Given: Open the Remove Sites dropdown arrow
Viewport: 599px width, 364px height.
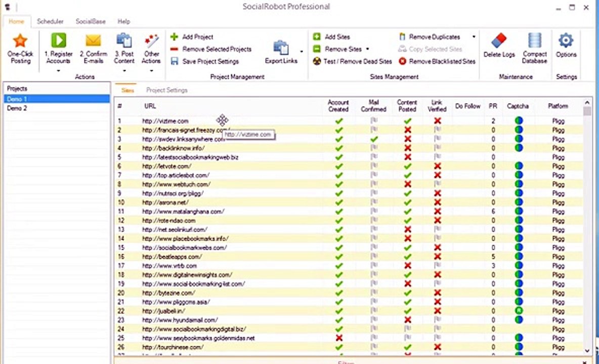Looking at the screenshot, I should 367,49.
